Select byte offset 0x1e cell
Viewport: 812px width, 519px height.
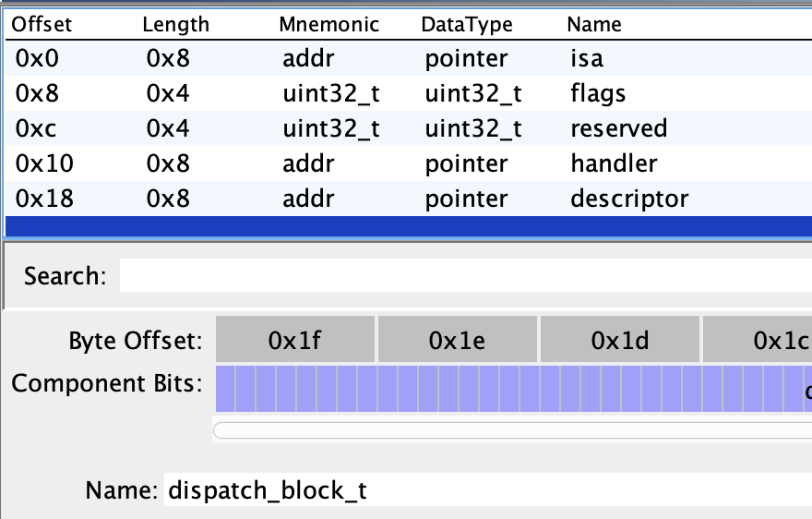(457, 341)
